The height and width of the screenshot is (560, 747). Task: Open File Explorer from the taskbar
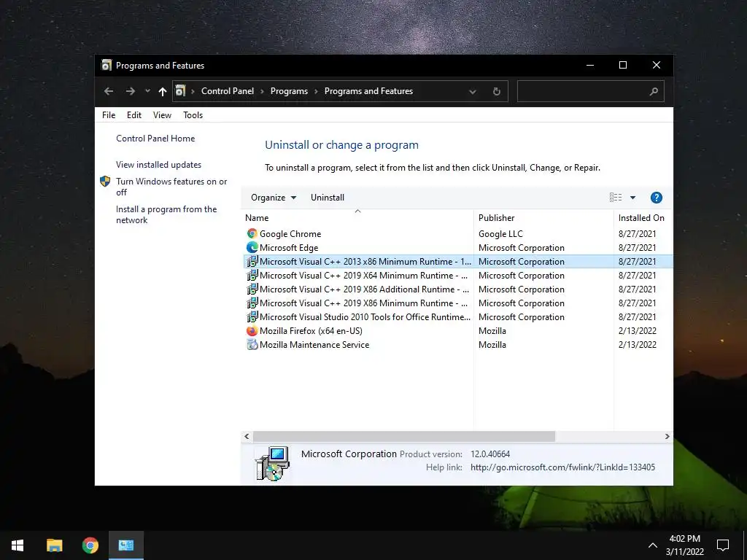coord(54,545)
